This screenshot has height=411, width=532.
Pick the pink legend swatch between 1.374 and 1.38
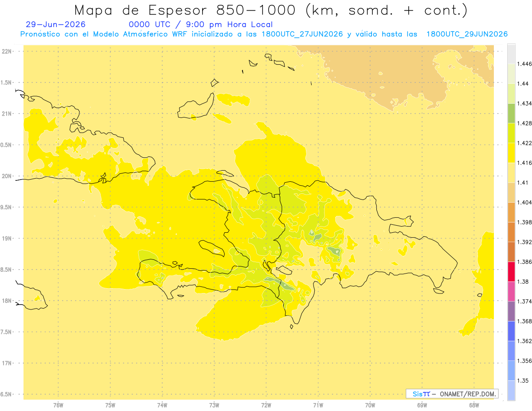[511, 291]
